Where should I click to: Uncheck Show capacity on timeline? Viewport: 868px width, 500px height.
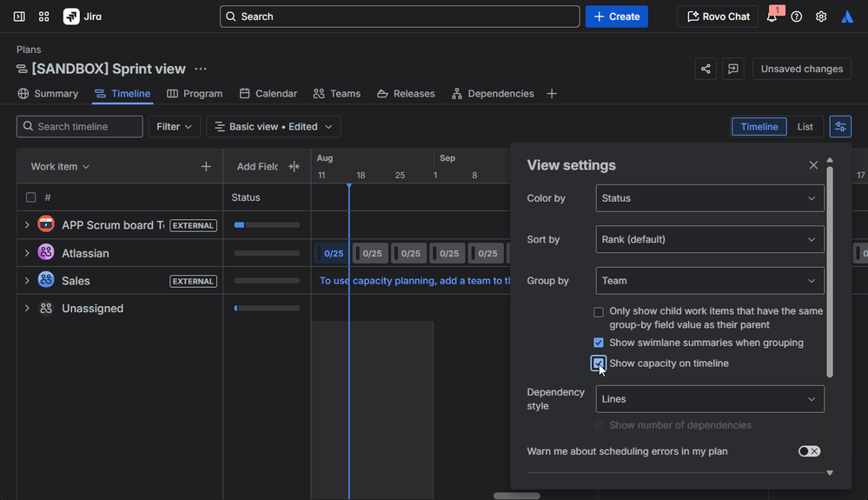coord(599,363)
